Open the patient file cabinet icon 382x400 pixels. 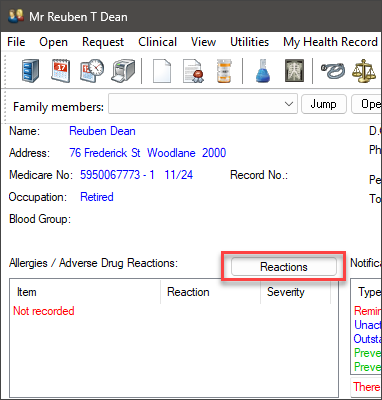[x=31, y=71]
